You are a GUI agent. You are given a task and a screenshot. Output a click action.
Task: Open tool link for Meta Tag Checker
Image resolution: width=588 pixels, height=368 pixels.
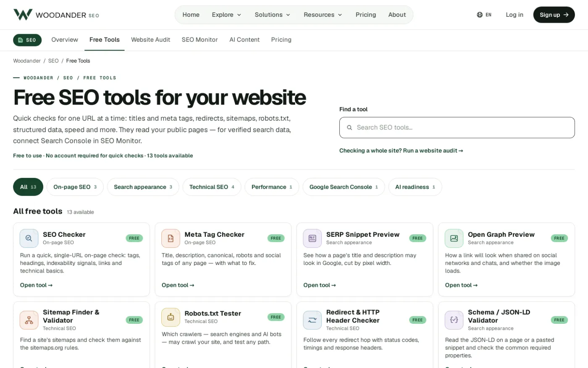[178, 285]
